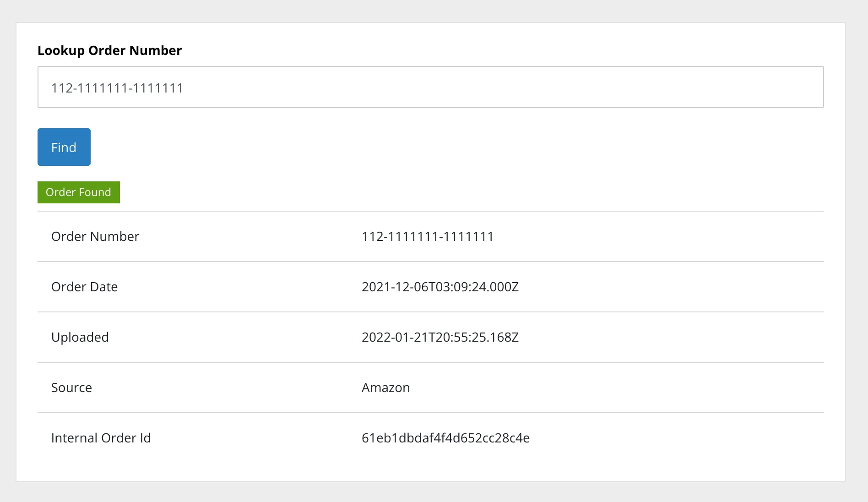The image size is (868, 502).
Task: Click the Internal Order Id row label
Action: tap(101, 438)
